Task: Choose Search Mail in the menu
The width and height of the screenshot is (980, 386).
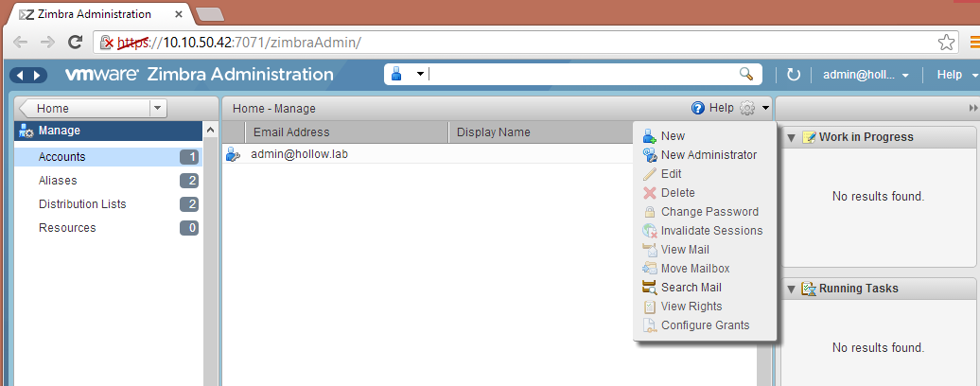Action: 691,288
